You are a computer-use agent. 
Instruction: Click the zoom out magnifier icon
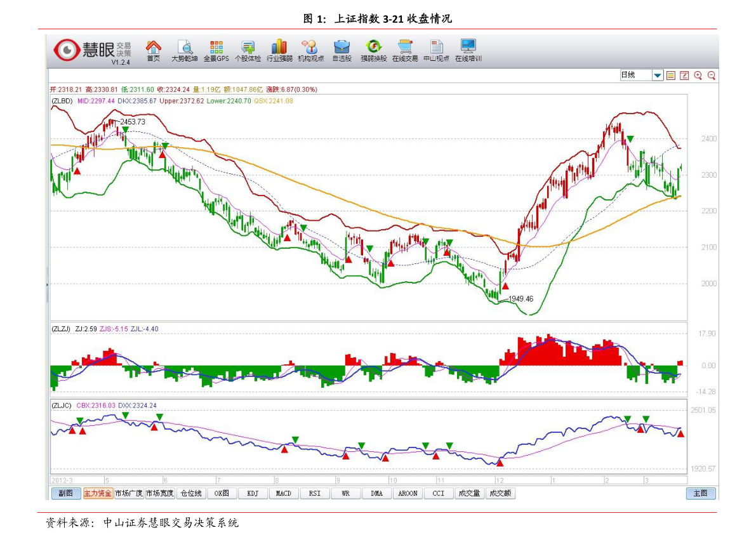(711, 76)
